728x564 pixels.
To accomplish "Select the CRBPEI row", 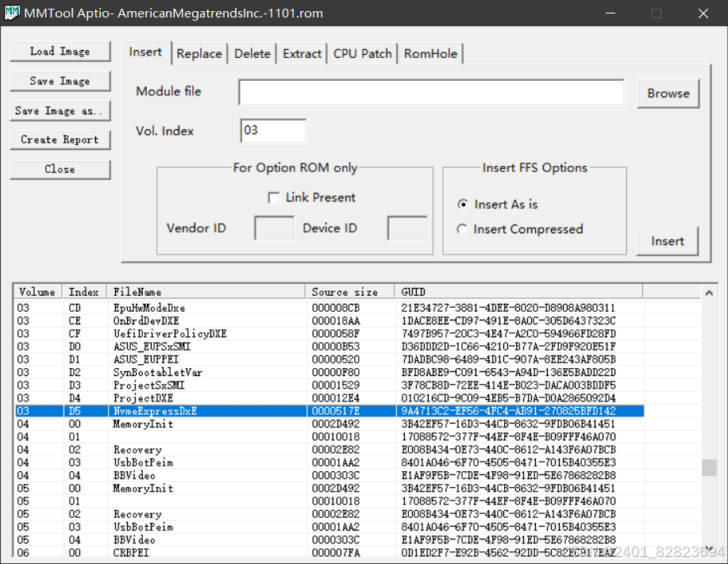I will [329, 552].
